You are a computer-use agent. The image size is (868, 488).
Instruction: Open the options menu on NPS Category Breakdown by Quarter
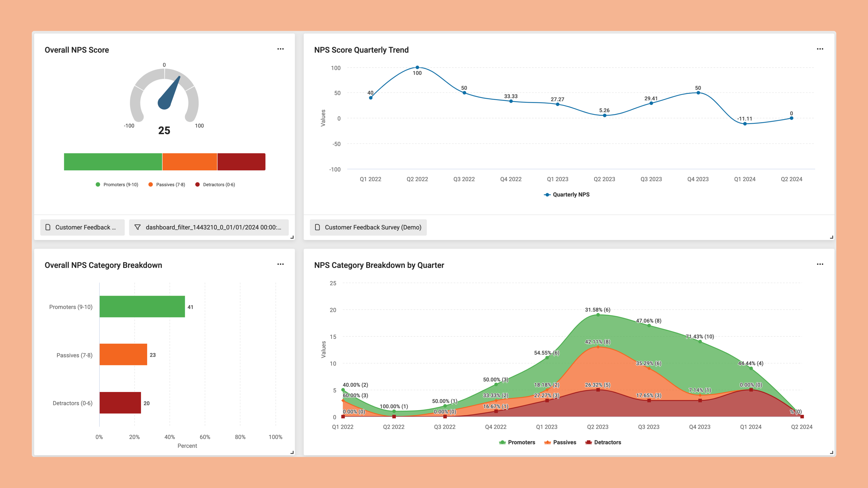820,264
